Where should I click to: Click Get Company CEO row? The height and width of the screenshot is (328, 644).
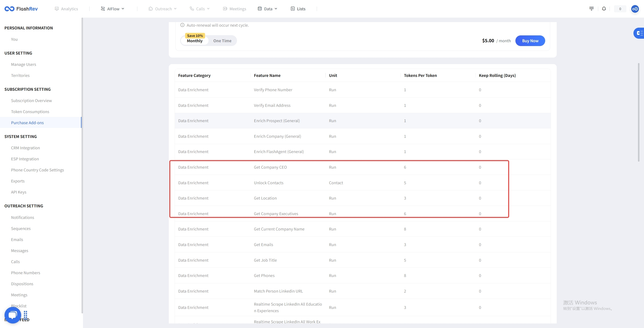tap(363, 167)
